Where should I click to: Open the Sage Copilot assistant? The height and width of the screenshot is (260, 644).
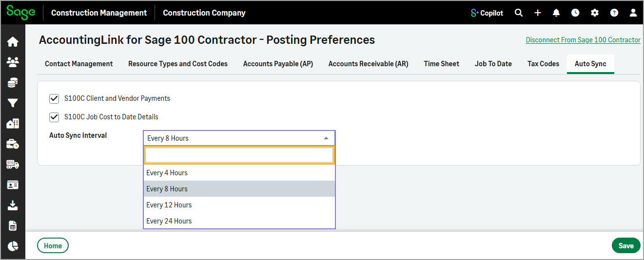pos(487,13)
